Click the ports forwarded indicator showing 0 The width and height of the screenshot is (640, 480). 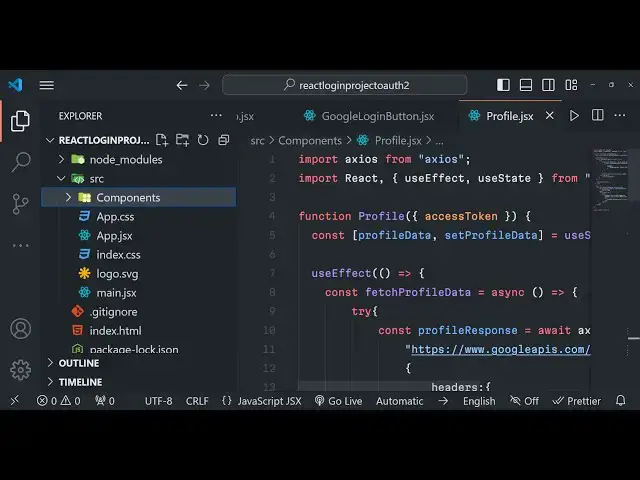tap(104, 401)
